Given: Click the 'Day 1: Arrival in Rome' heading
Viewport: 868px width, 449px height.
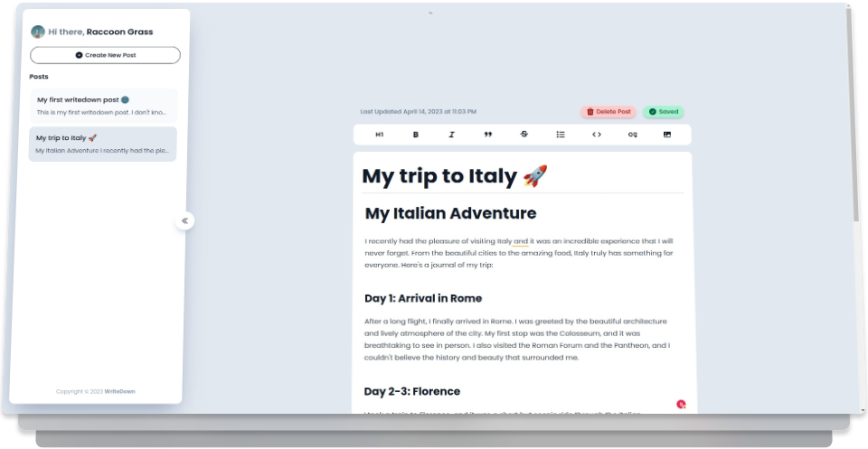Looking at the screenshot, I should click(423, 299).
